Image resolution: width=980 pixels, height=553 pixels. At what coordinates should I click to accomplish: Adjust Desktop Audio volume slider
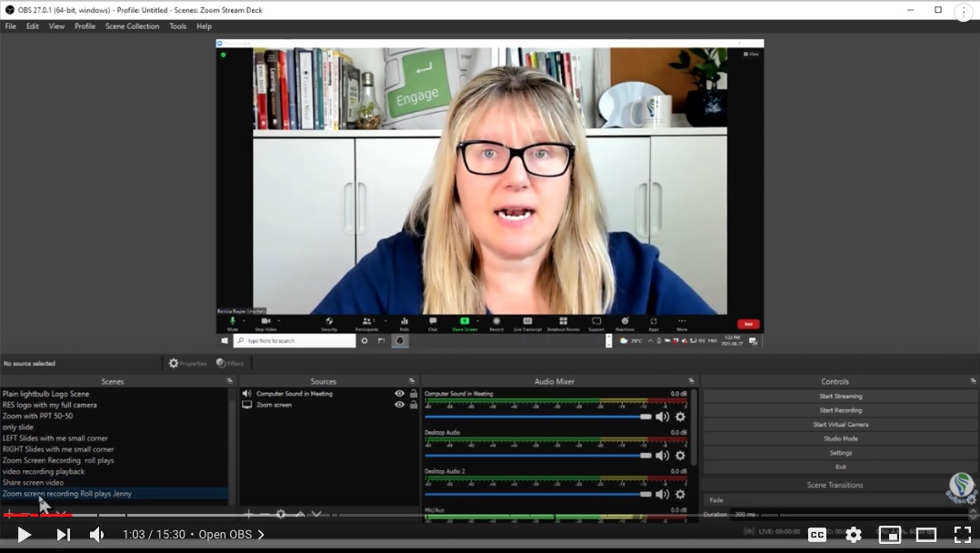tap(538, 456)
